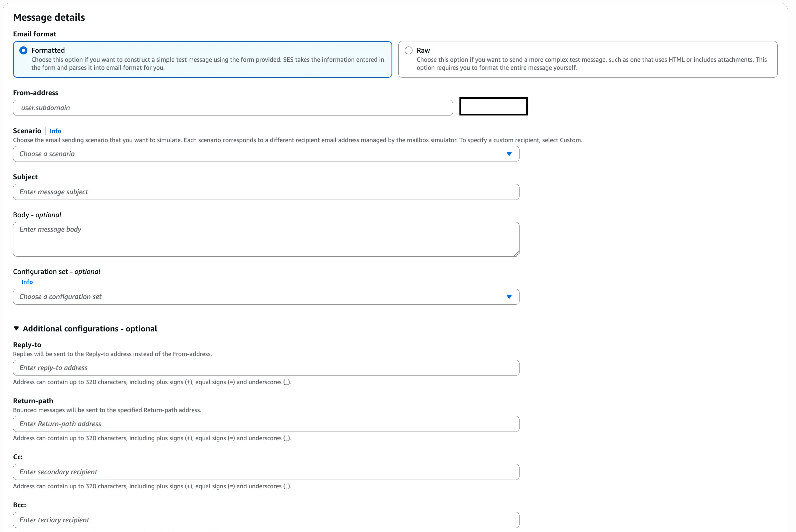This screenshot has height=532, width=796.
Task: Open the Info link next to Scenario
Action: tap(55, 131)
